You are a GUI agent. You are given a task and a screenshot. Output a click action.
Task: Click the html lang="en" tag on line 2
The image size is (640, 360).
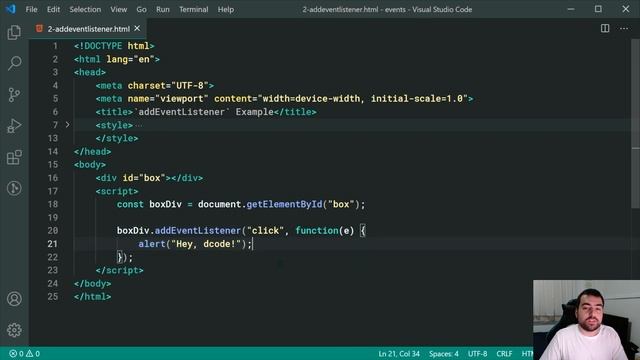coord(117,59)
